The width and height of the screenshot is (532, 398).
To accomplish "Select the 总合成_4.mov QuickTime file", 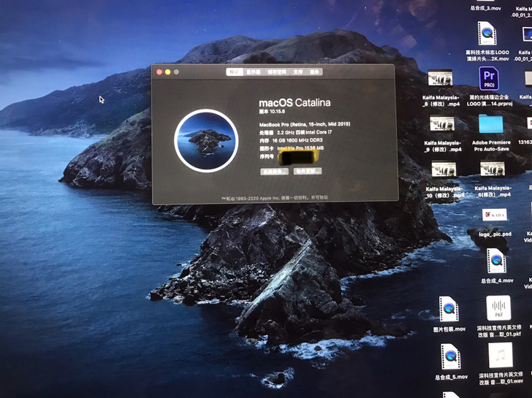I will (x=497, y=261).
